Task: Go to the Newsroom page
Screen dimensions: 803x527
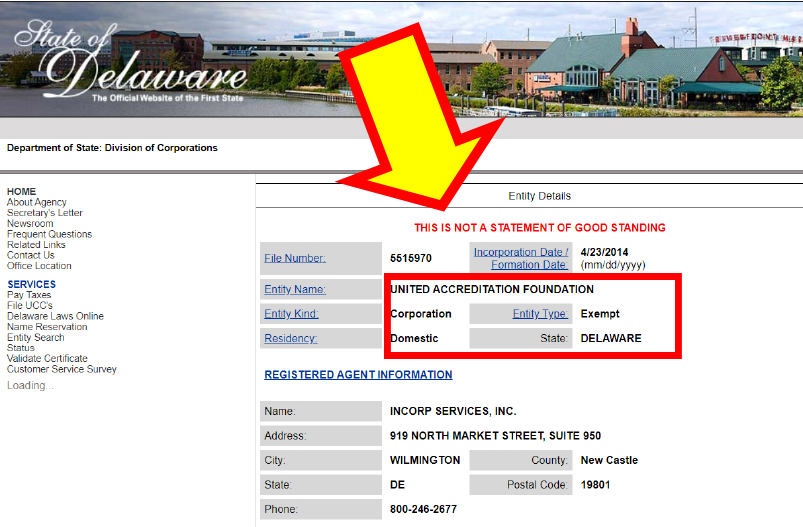Action: pos(30,224)
